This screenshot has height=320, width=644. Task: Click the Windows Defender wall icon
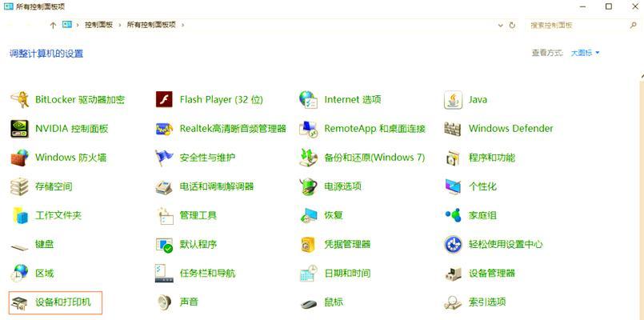pos(453,129)
